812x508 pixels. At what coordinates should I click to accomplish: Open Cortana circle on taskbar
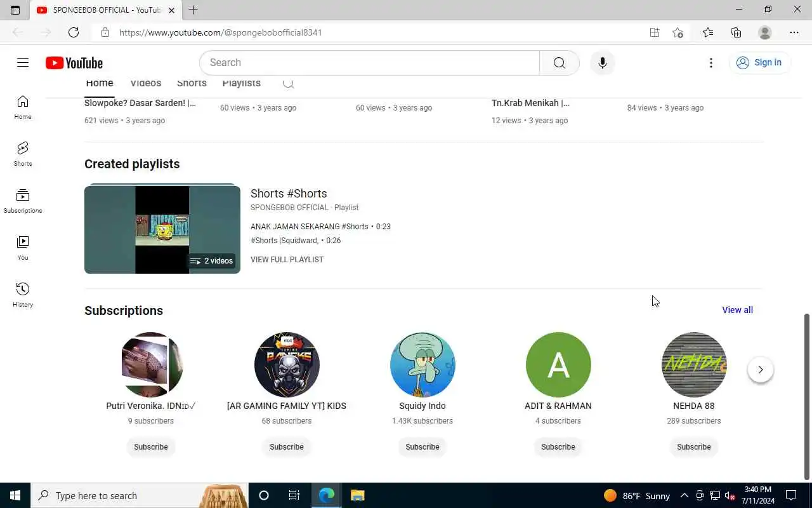[264, 495]
